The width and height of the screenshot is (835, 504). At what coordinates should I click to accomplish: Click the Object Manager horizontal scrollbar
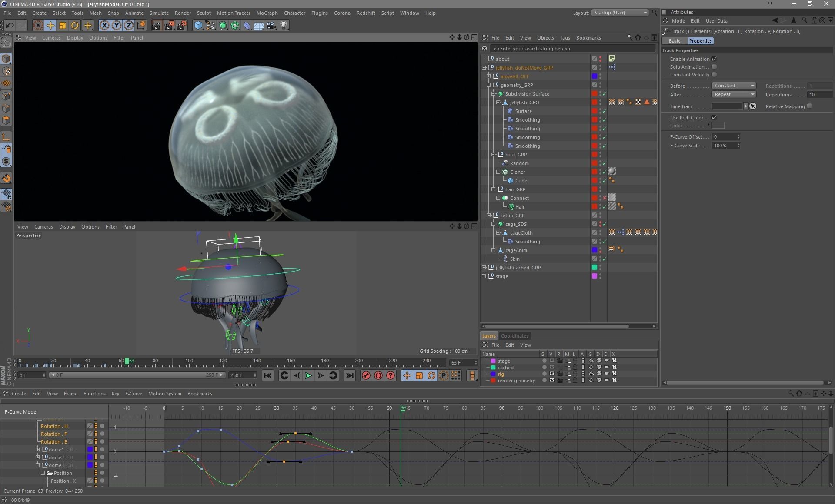point(558,326)
